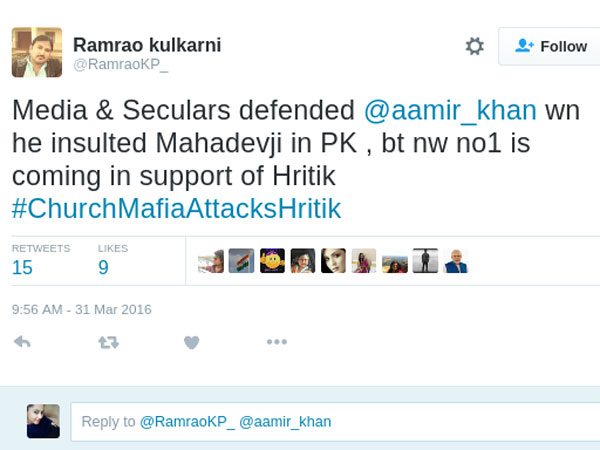Open the gear settings menu on the tweet

tap(475, 46)
